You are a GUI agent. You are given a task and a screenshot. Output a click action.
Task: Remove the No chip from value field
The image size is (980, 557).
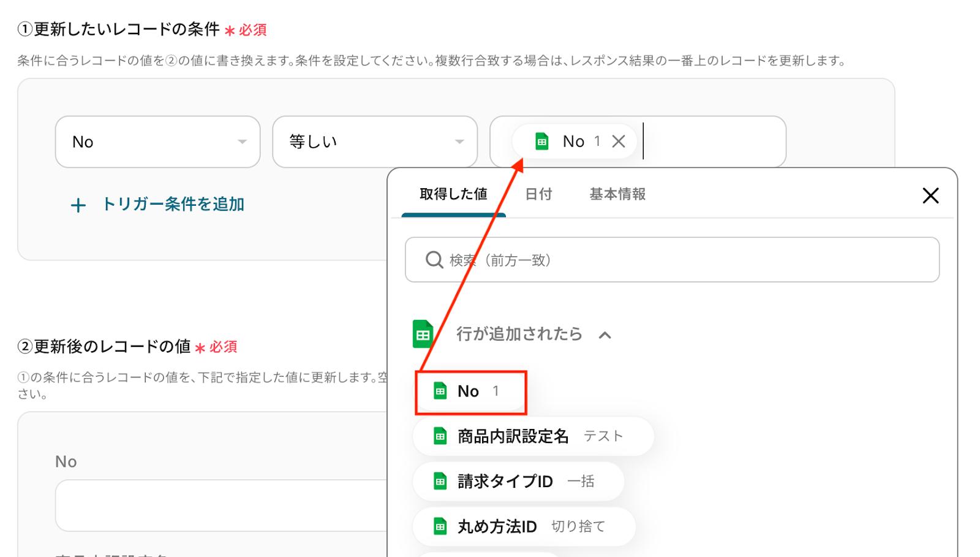pos(619,142)
